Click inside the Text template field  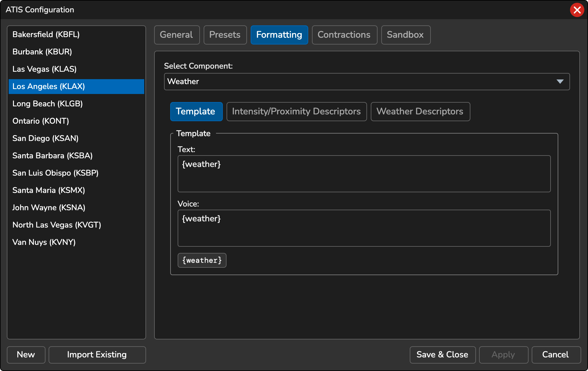coord(364,174)
